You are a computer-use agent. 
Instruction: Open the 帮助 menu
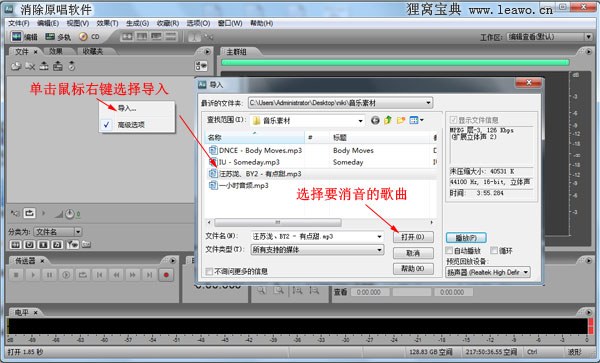click(261, 23)
